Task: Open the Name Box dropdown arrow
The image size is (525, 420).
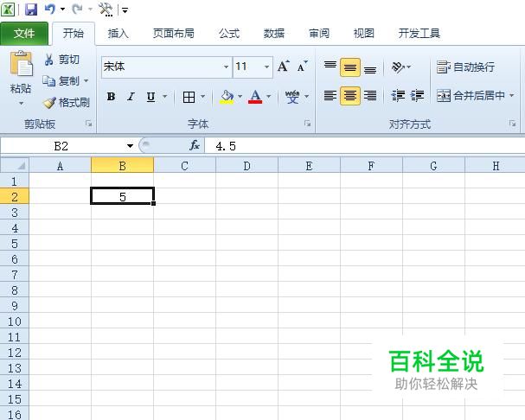Action: point(130,146)
